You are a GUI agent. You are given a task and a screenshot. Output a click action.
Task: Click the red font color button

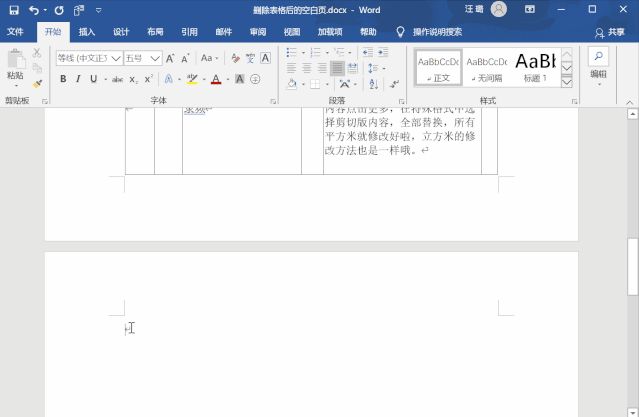215,79
